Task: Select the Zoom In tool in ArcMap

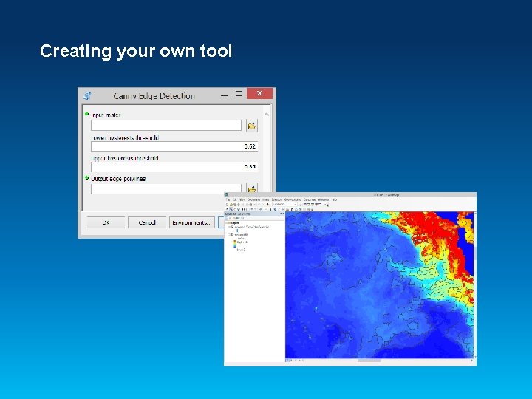Action: click(x=227, y=209)
